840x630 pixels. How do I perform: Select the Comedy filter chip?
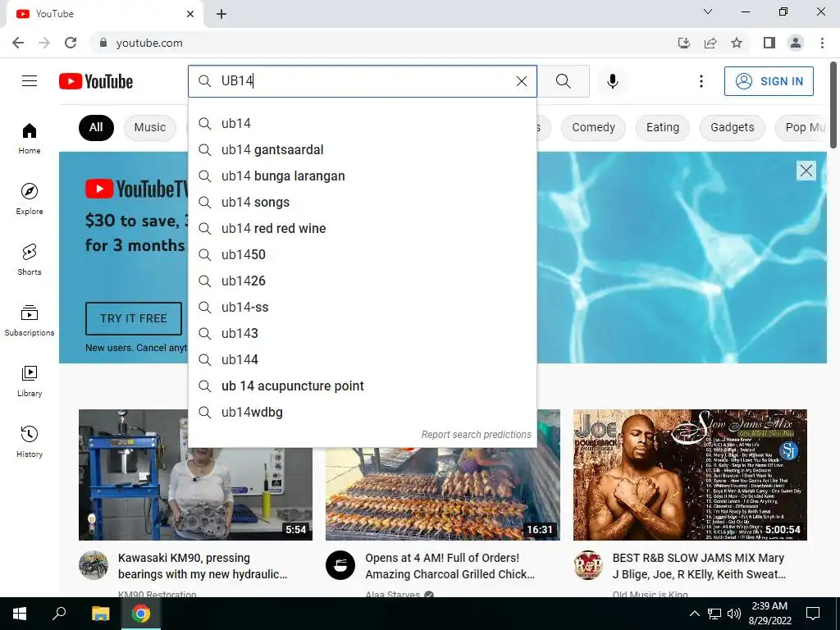(x=593, y=127)
